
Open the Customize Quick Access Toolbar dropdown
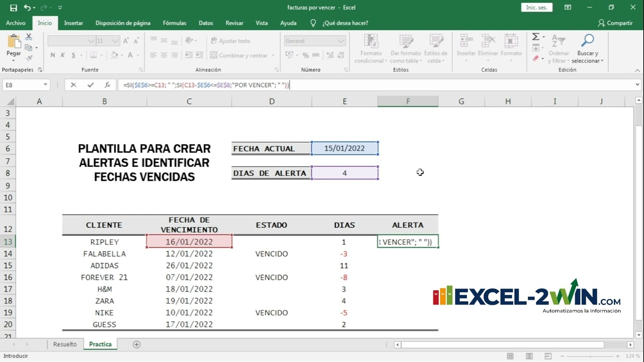click(60, 8)
